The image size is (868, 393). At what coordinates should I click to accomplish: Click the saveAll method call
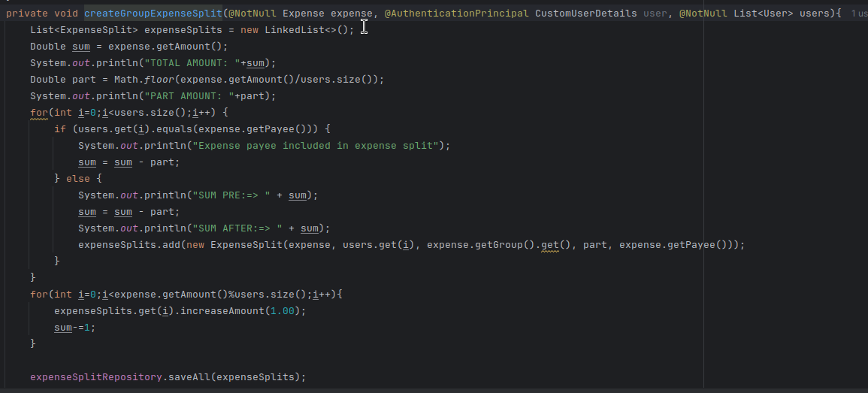(x=188, y=377)
